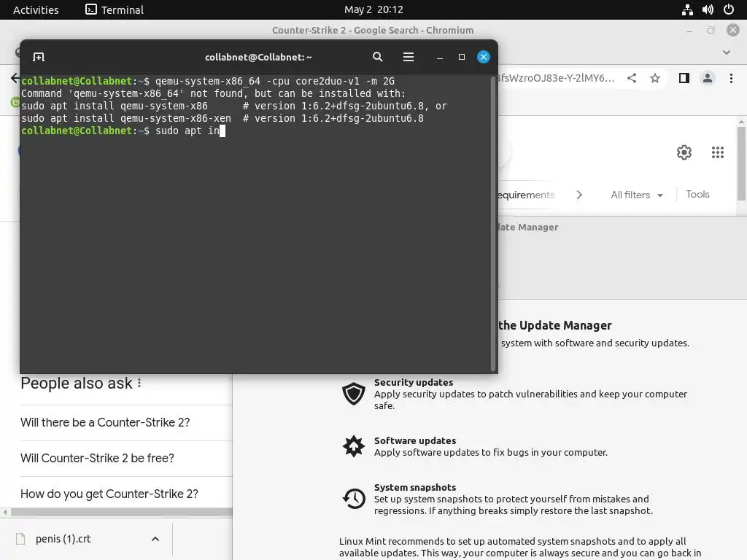Click the requirements filter chip

[x=526, y=195]
